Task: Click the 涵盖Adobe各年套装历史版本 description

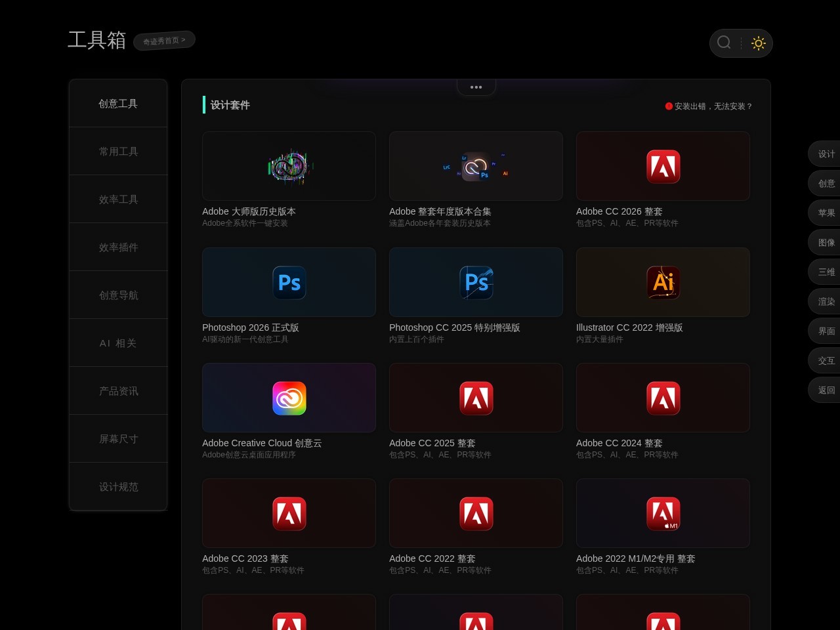Action: (440, 223)
